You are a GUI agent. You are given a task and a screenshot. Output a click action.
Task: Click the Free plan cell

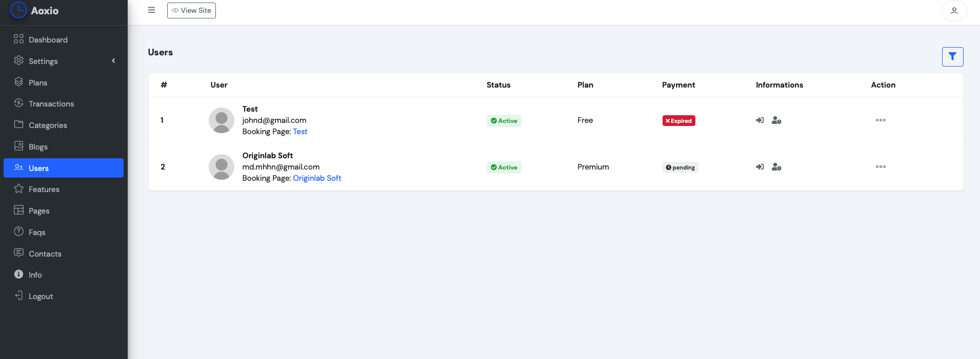[585, 120]
